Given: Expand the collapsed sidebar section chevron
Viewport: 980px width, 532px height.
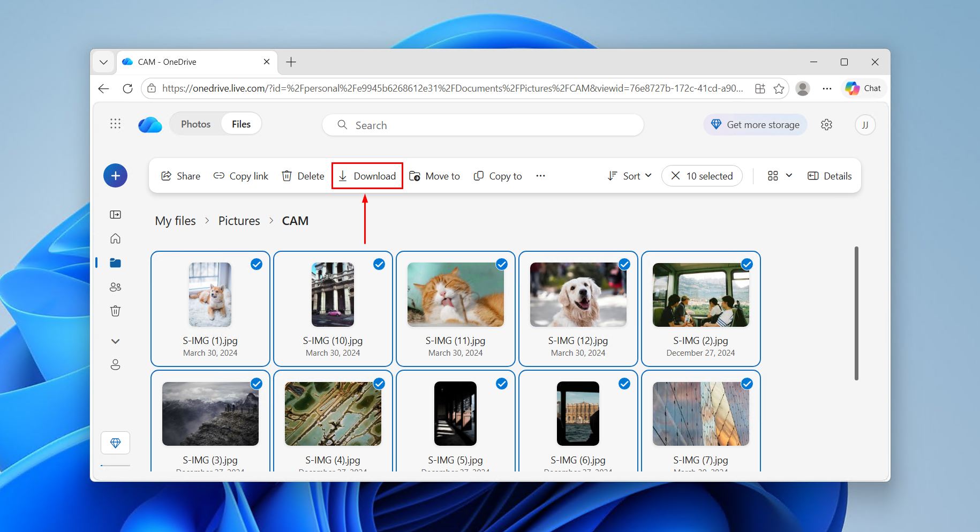Looking at the screenshot, I should coord(115,341).
